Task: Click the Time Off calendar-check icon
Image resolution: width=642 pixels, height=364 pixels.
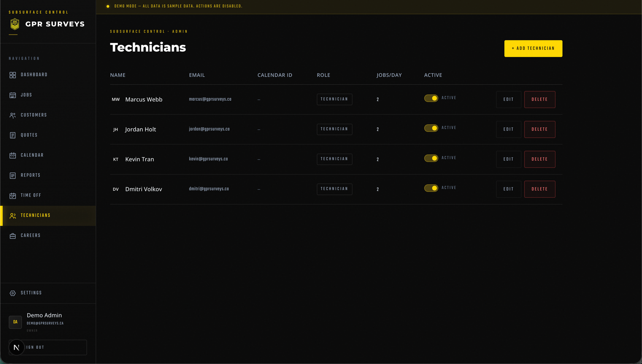Action: pos(13,196)
